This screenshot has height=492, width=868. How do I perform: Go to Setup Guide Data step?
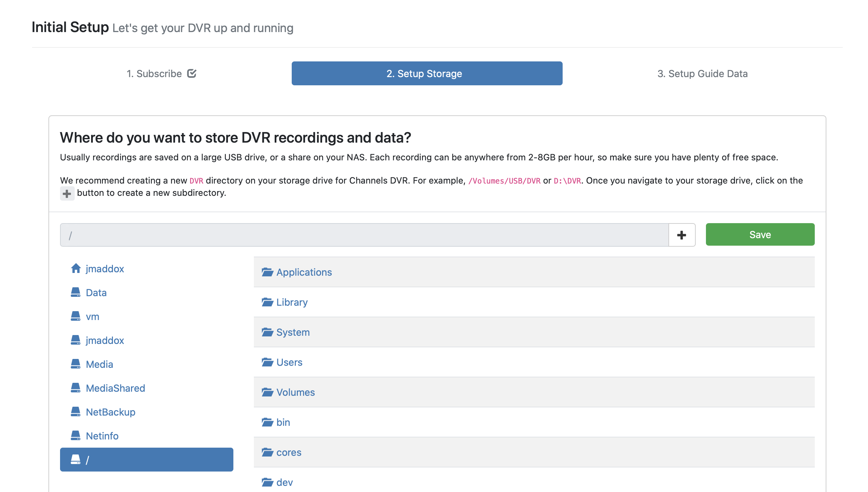point(702,74)
